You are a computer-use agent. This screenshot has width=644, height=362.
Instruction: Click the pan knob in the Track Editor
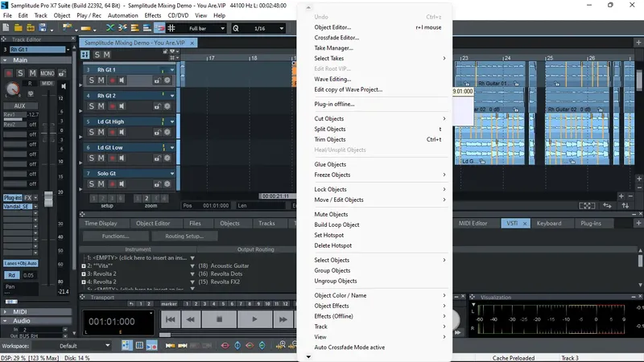click(x=13, y=88)
